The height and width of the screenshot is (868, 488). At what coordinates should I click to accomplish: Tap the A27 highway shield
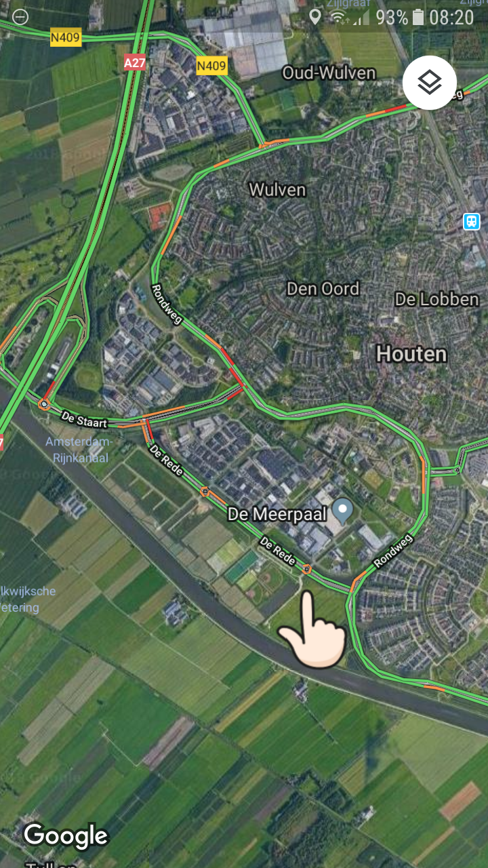pyautogui.click(x=135, y=62)
